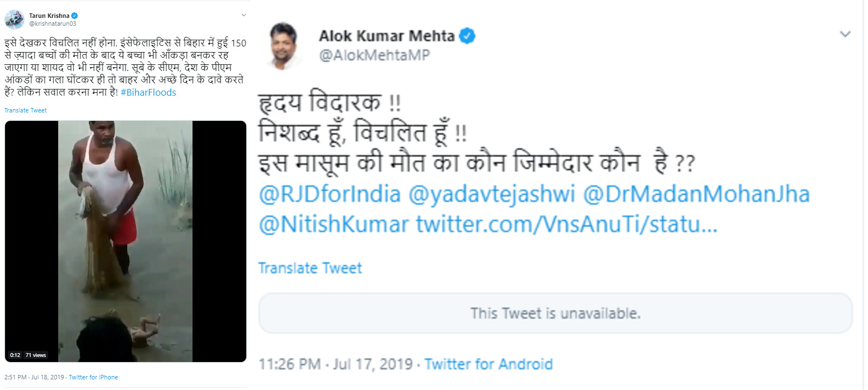868x390 pixels.
Task: Click the 0:12 video duration label
Action: point(15,355)
